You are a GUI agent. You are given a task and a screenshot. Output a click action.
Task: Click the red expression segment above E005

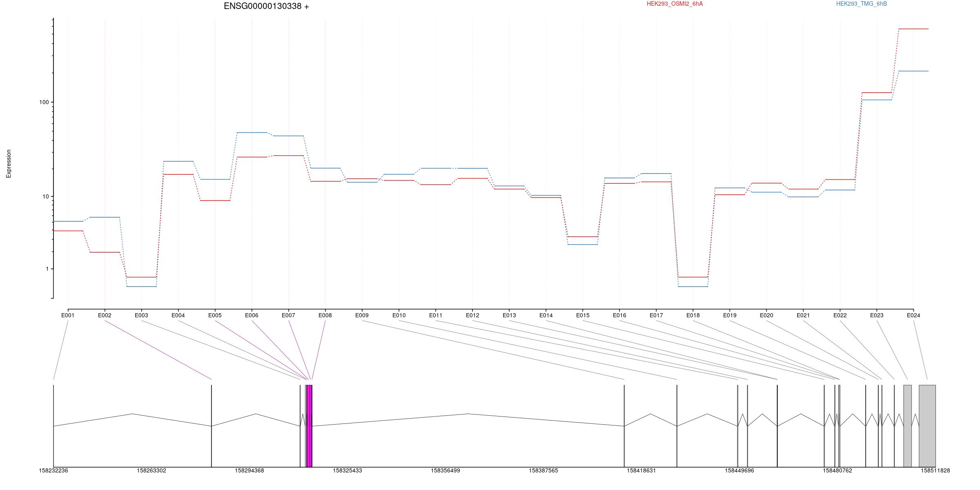point(215,200)
